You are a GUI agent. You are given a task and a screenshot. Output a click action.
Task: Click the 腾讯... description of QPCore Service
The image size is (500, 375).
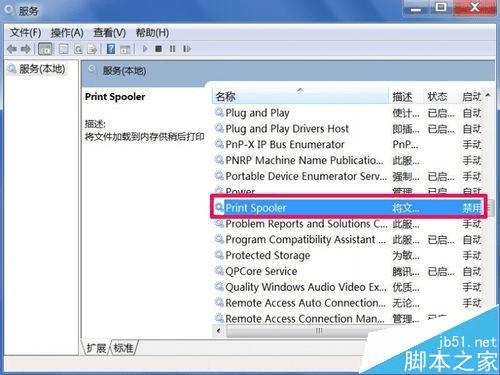[x=406, y=271]
